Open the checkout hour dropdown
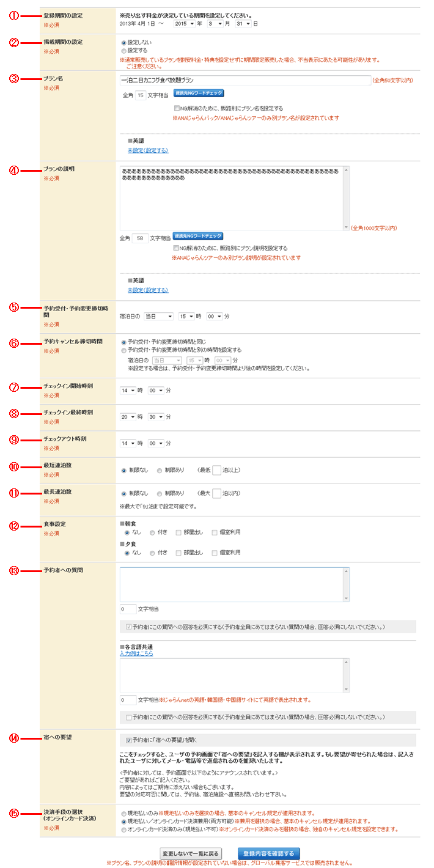 (128, 443)
